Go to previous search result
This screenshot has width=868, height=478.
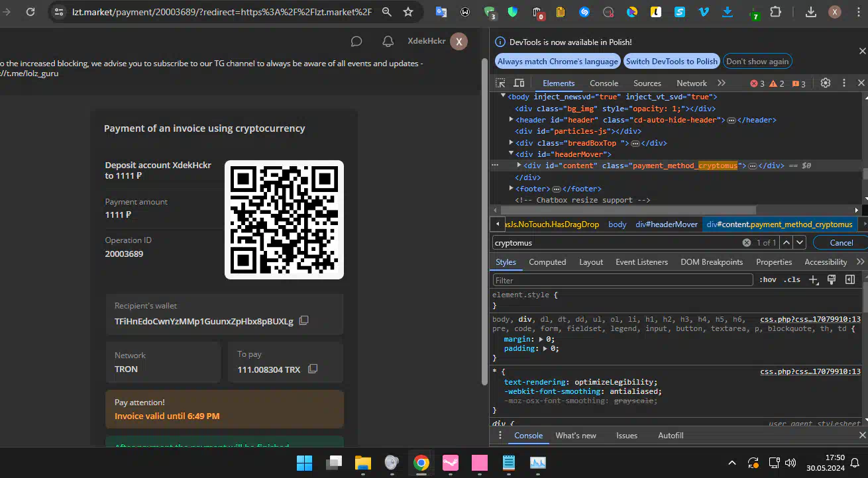(786, 243)
